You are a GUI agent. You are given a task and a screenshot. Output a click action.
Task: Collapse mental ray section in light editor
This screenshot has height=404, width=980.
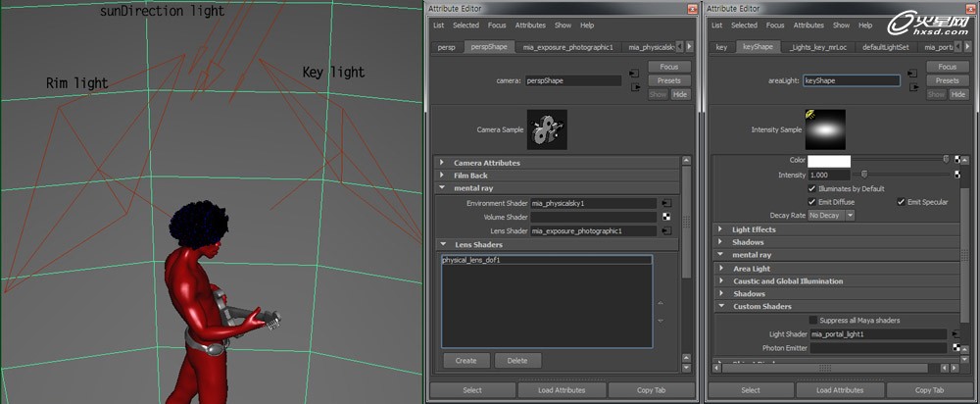coord(837,255)
